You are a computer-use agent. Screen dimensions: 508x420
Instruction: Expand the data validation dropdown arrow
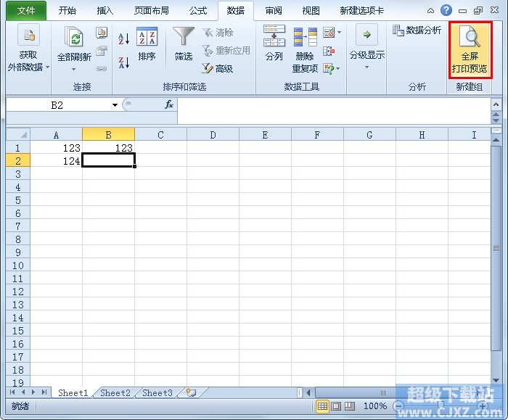[x=339, y=33]
